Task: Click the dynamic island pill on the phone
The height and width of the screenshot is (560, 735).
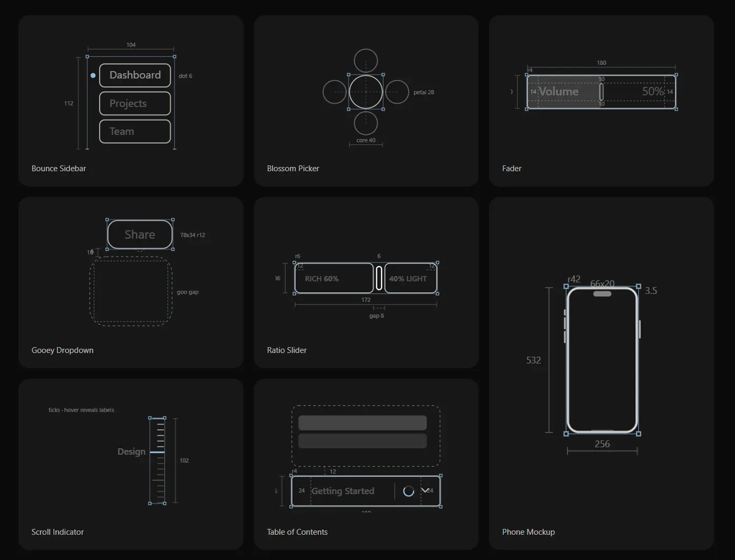Action: 602,294
